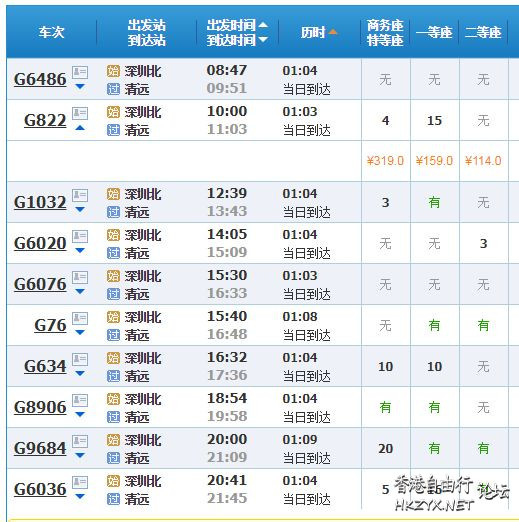Click the 始 origin badge in G1032 row
Image resolution: width=519 pixels, height=522 pixels.
pos(113,194)
